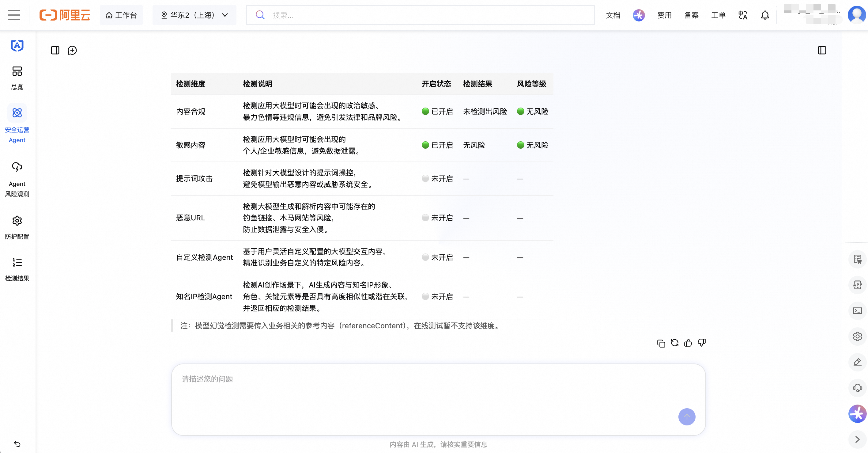The width and height of the screenshot is (868, 453).
Task: Dislike the response with thumbs down
Action: pyautogui.click(x=702, y=343)
